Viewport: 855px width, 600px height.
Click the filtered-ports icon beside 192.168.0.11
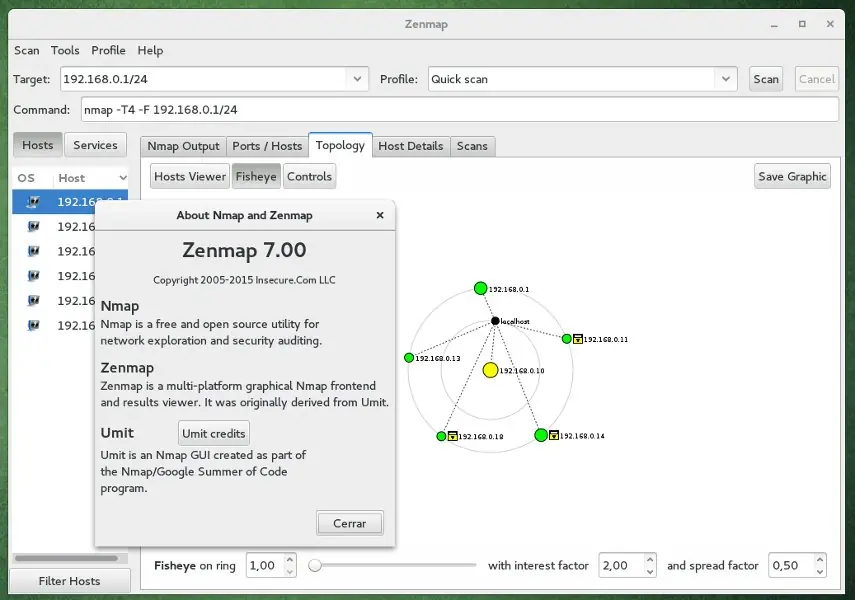pos(578,339)
